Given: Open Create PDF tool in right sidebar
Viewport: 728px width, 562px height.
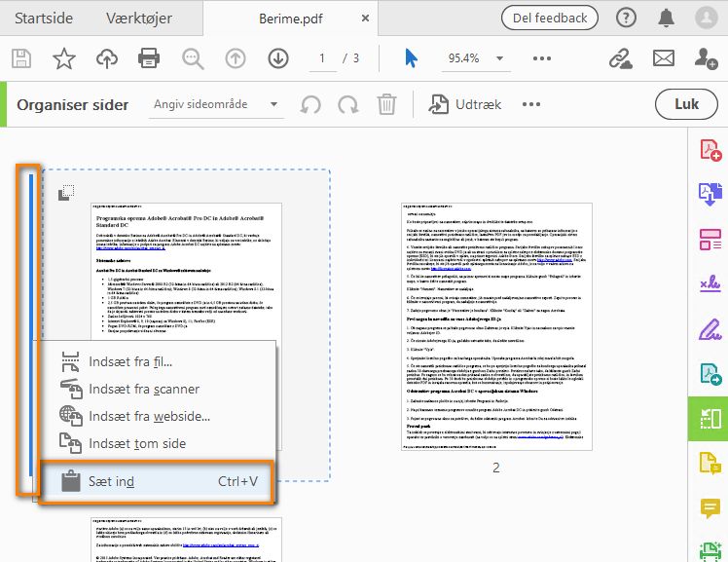Looking at the screenshot, I should 710,151.
